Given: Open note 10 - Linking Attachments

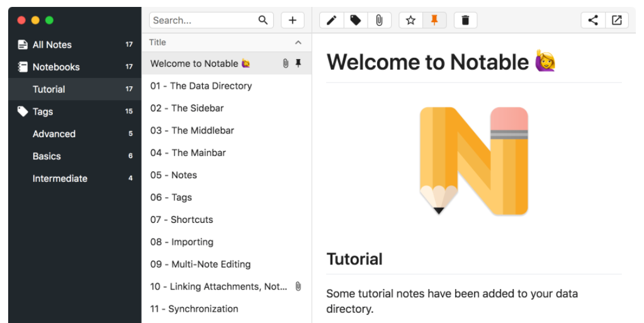Looking at the screenshot, I should [227, 286].
